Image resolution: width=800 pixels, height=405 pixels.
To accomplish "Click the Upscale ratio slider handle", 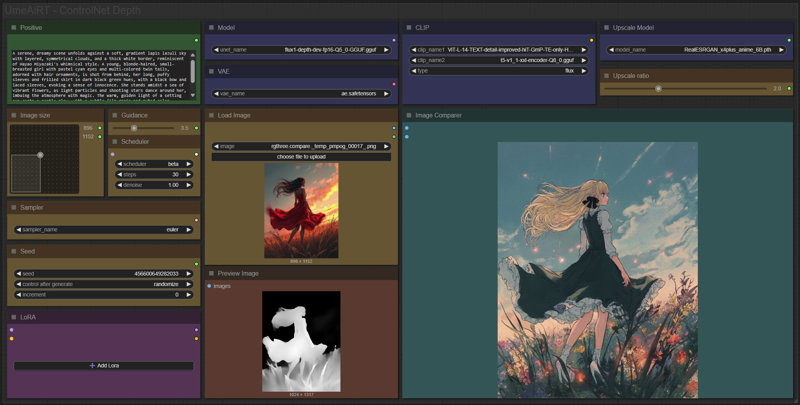I will 658,89.
